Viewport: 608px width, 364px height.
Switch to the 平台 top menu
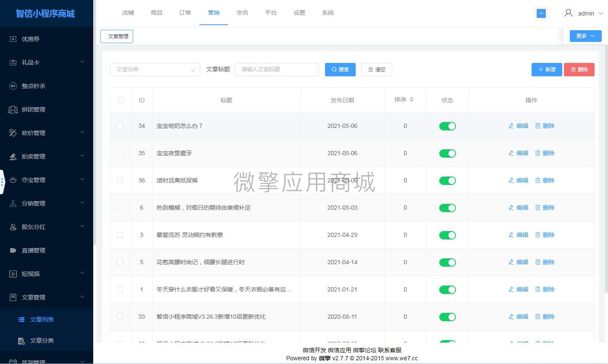tap(271, 13)
